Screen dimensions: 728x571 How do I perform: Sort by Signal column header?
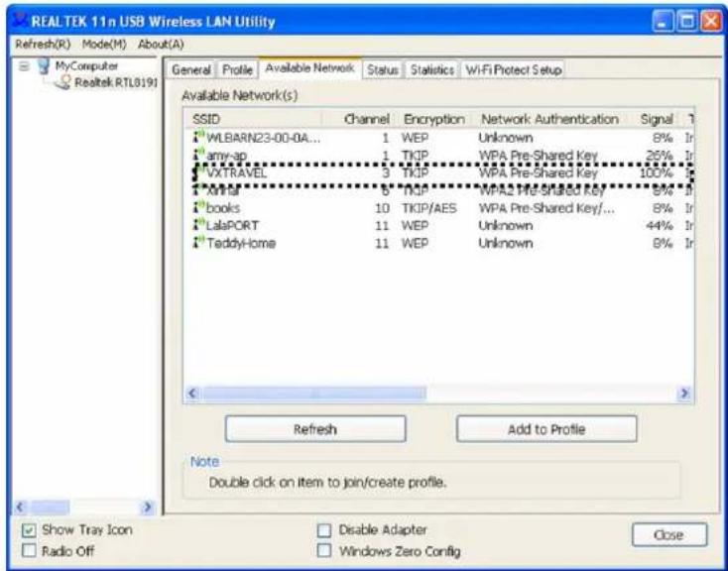pyautogui.click(x=656, y=119)
